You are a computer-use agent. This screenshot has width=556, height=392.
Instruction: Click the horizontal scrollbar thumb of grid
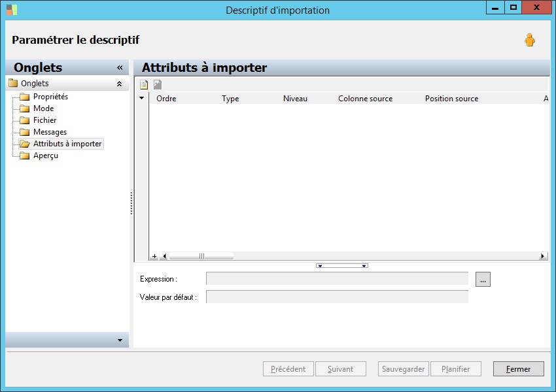[201, 256]
